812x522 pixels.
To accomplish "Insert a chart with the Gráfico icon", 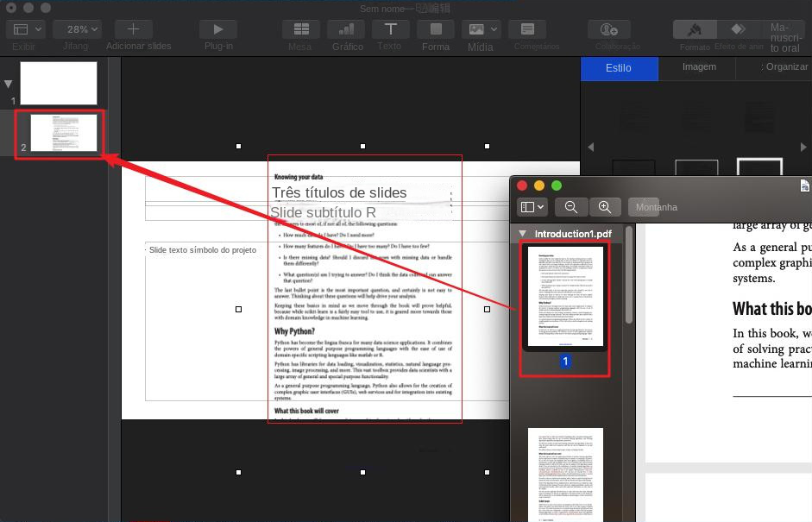I will (x=346, y=29).
